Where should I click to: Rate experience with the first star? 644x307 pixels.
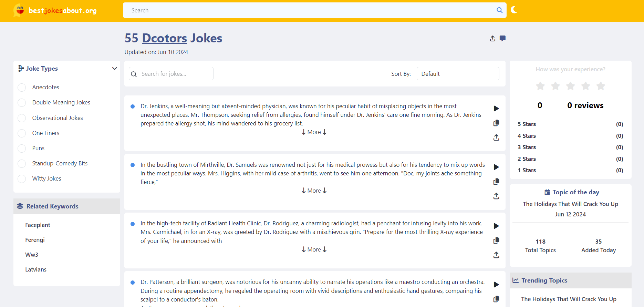[x=540, y=86]
